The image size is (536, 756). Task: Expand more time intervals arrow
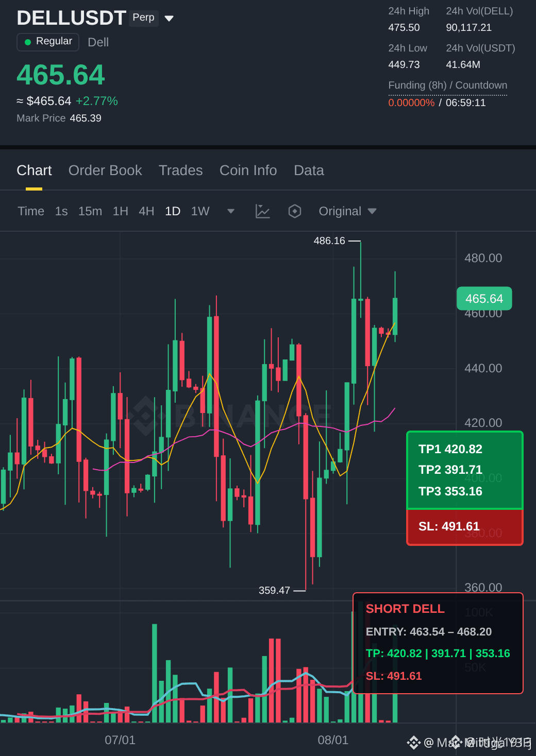coord(231,211)
